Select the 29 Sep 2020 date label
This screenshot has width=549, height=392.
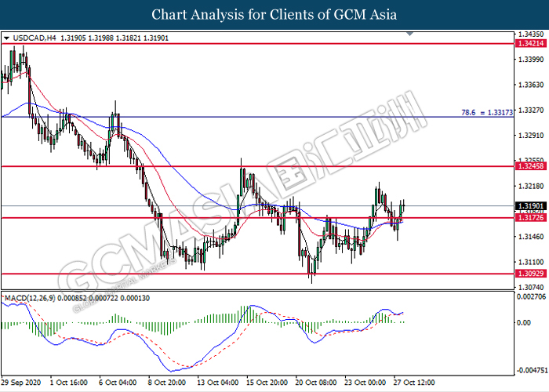[20, 381]
